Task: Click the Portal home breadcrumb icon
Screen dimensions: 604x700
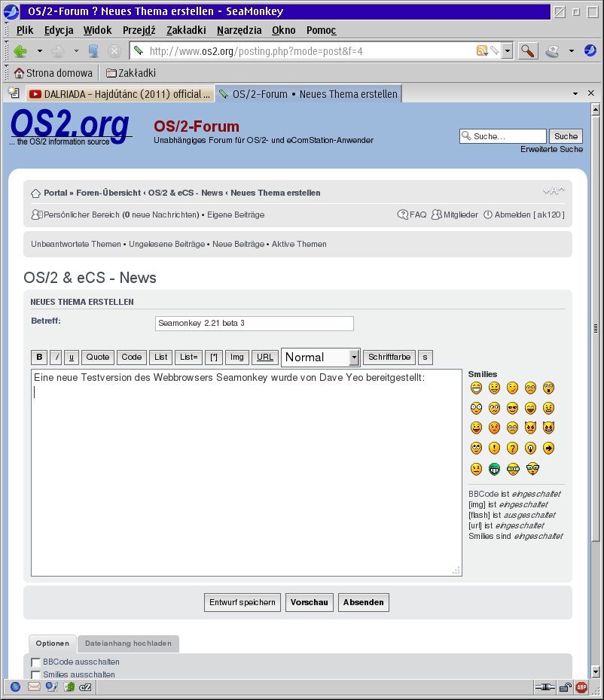Action: point(35,193)
